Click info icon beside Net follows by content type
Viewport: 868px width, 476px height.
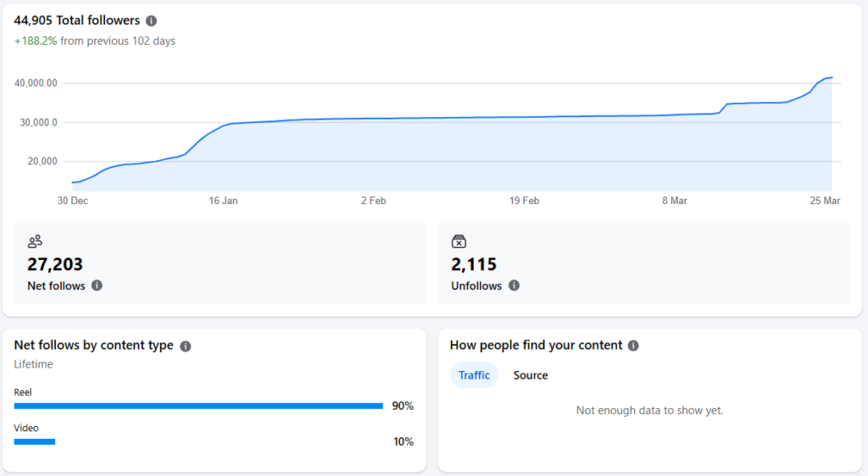(186, 346)
